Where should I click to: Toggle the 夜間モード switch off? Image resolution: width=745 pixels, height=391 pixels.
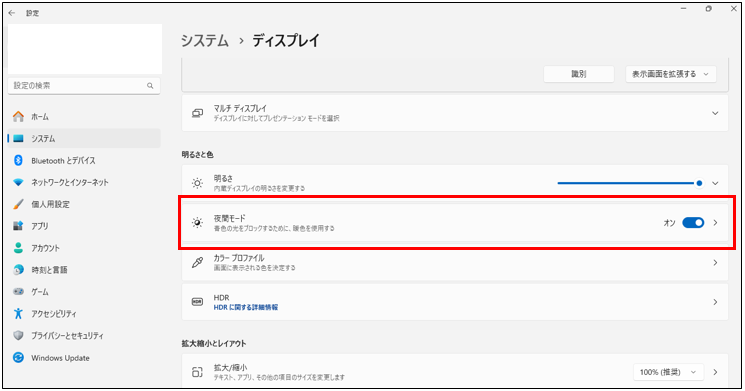[x=693, y=222]
